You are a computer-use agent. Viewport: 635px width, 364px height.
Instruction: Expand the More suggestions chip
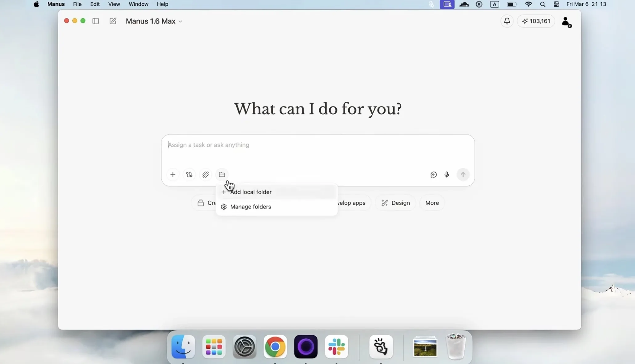(432, 203)
